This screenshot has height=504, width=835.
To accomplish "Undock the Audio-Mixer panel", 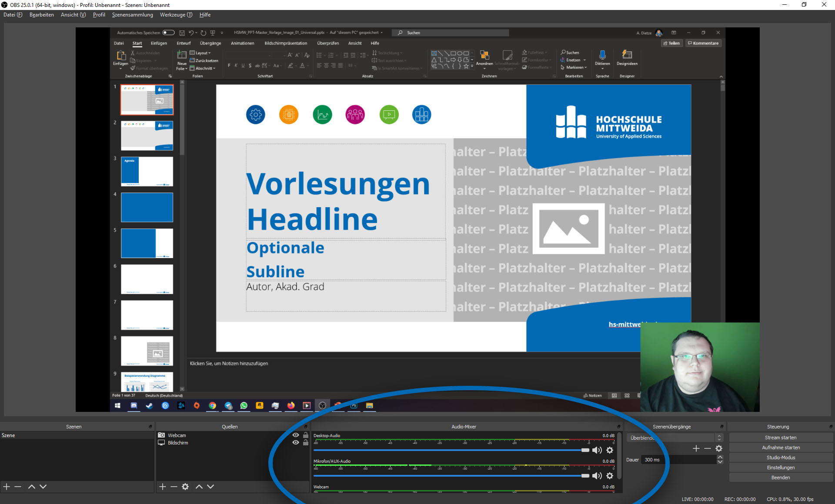I will (618, 427).
